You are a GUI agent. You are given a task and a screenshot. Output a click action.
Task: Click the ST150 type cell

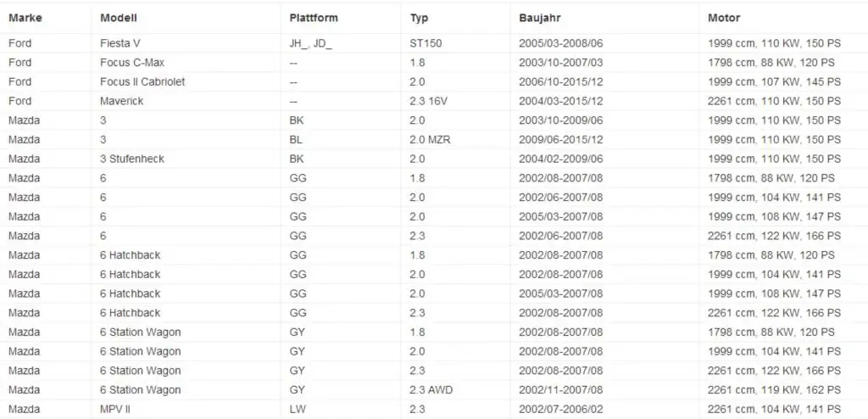[426, 43]
